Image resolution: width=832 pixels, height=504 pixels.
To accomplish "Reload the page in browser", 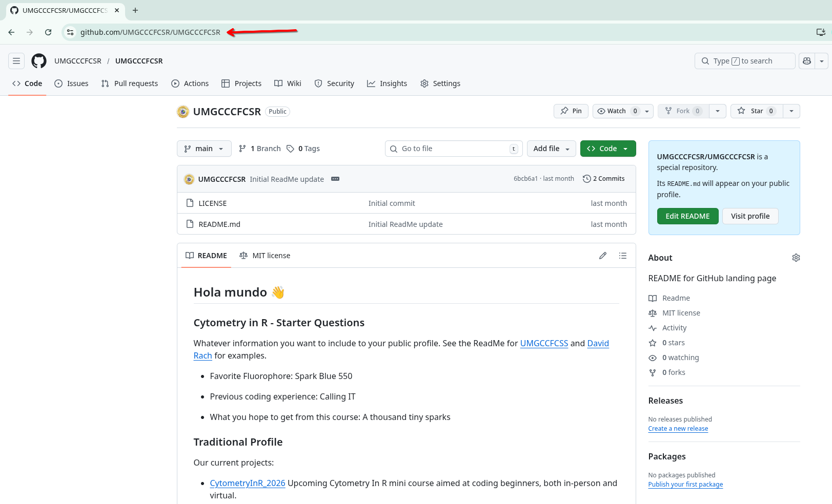I will 48,32.
